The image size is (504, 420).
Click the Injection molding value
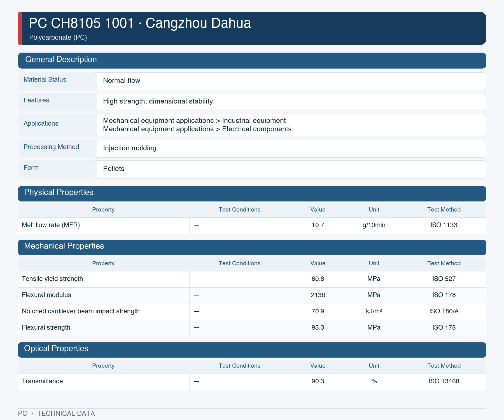(x=130, y=148)
